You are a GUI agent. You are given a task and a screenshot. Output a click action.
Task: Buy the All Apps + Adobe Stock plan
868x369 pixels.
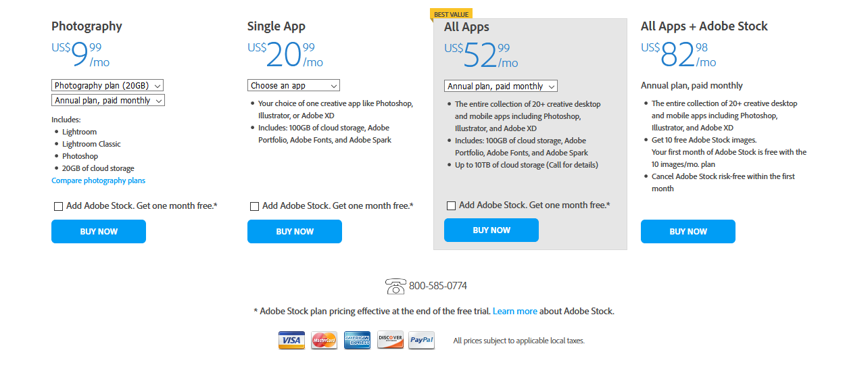(688, 232)
